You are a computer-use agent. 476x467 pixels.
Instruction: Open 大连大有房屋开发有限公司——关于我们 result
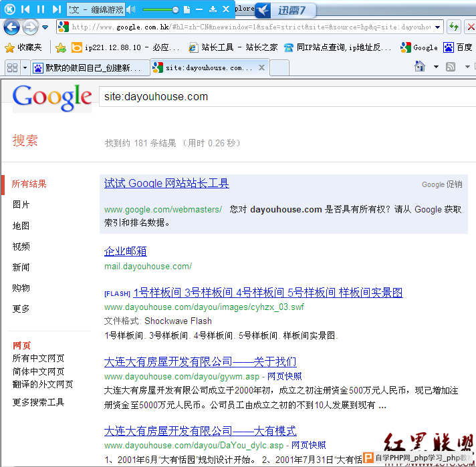point(201,361)
